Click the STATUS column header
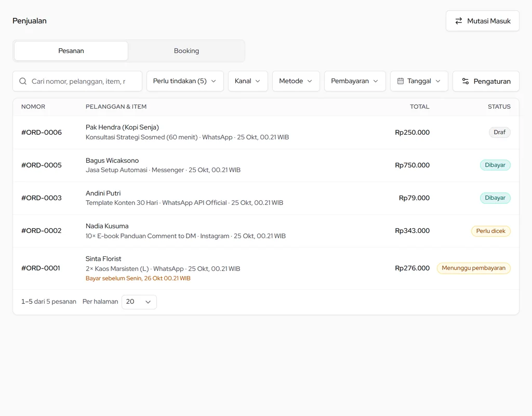532x416 pixels. coord(499,107)
